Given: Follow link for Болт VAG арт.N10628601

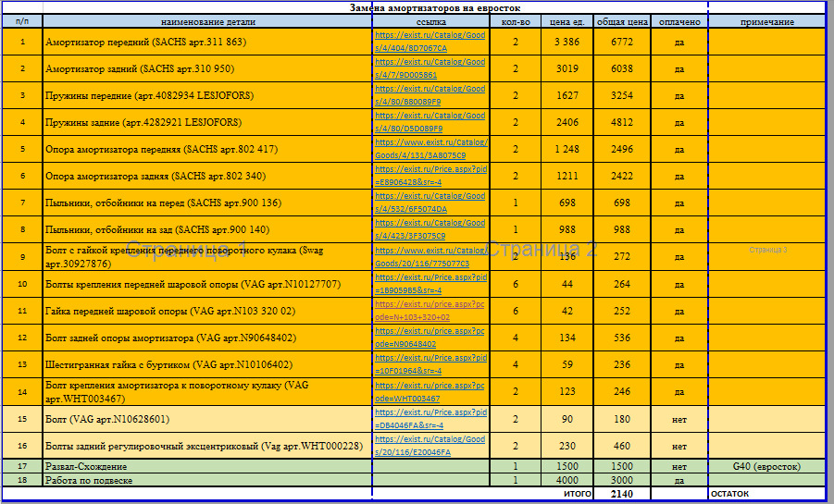Looking at the screenshot, I should (430, 419).
